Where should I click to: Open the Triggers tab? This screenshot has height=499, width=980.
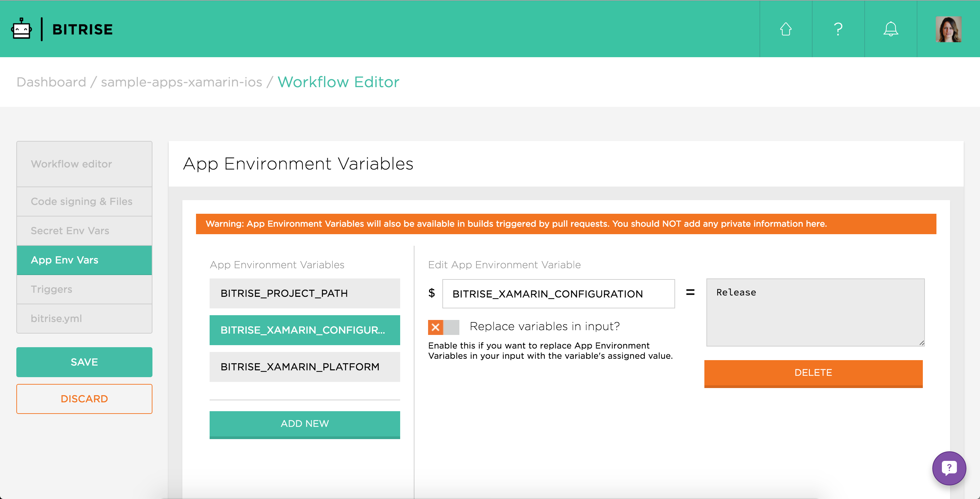click(x=84, y=289)
